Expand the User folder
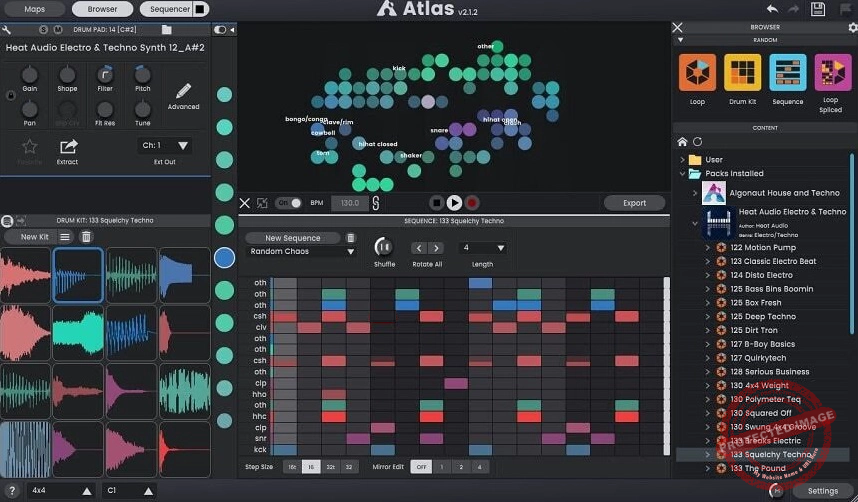 pos(682,160)
